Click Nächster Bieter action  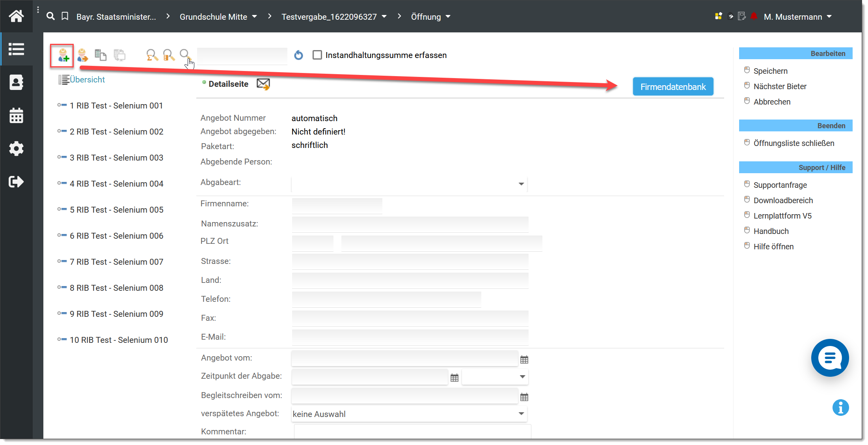tap(780, 86)
